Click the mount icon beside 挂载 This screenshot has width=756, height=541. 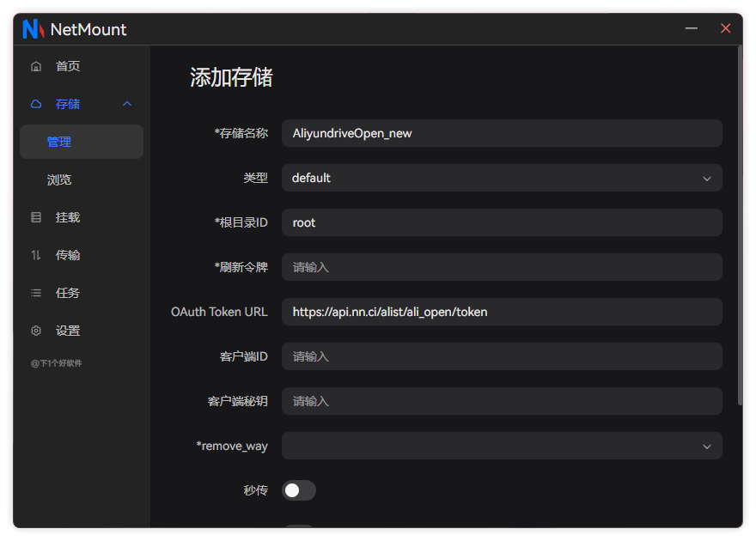coord(36,217)
